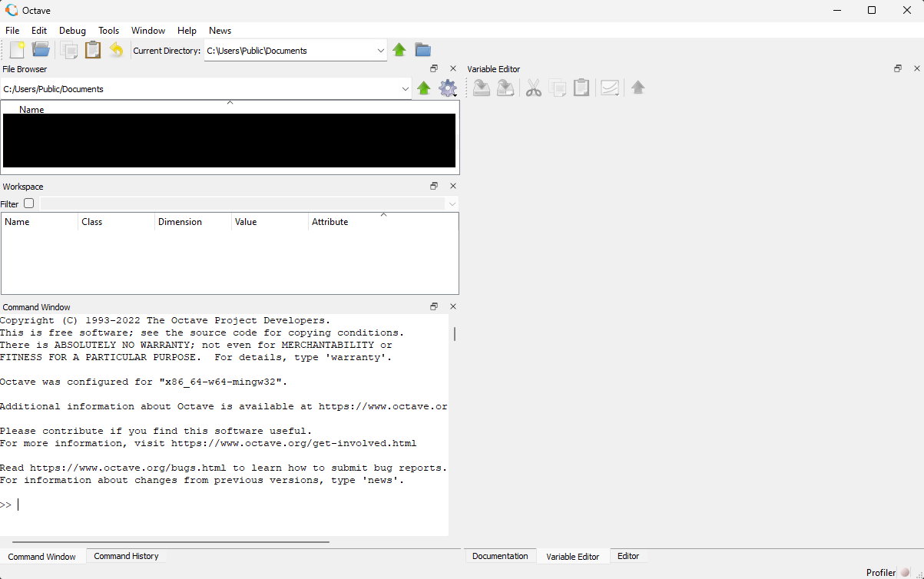Expand the File Browser path dropdown arrow

point(406,89)
